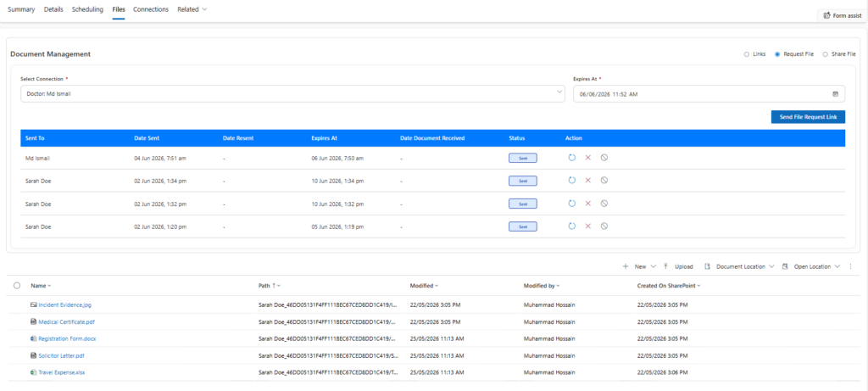Expand the New button dropdown chevron
The image size is (868, 391).
click(x=654, y=266)
